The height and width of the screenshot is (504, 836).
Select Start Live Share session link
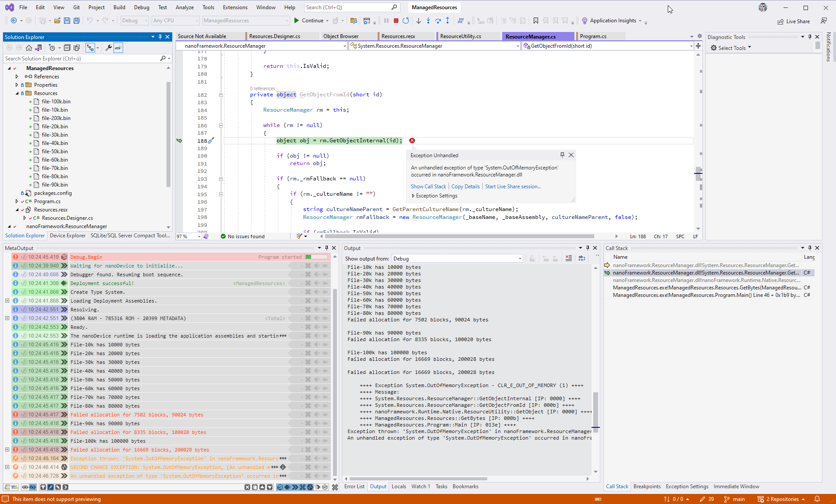(512, 186)
